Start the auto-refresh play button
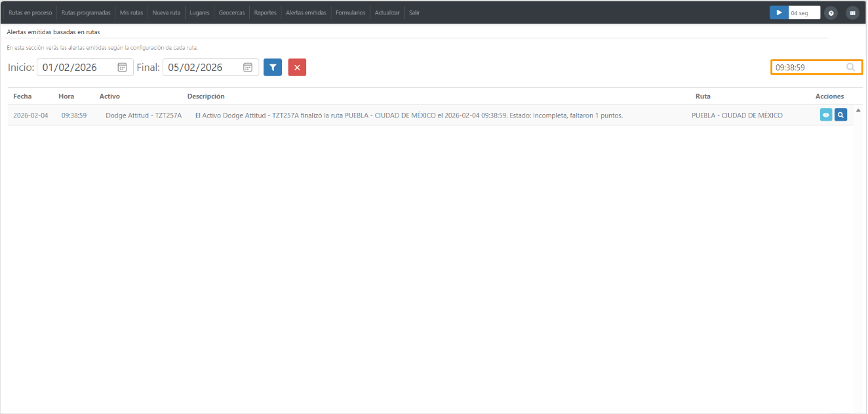Viewport: 868px width, 414px height. pos(779,12)
